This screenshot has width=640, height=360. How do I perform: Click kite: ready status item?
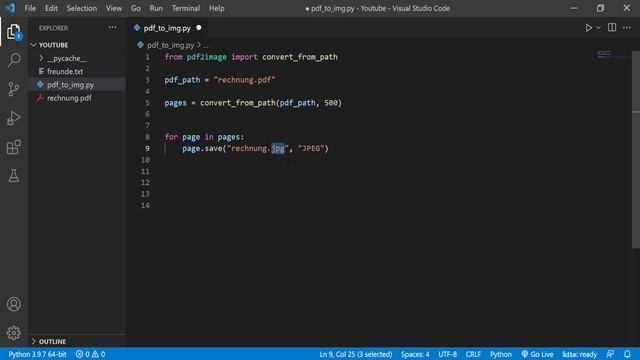(579, 354)
